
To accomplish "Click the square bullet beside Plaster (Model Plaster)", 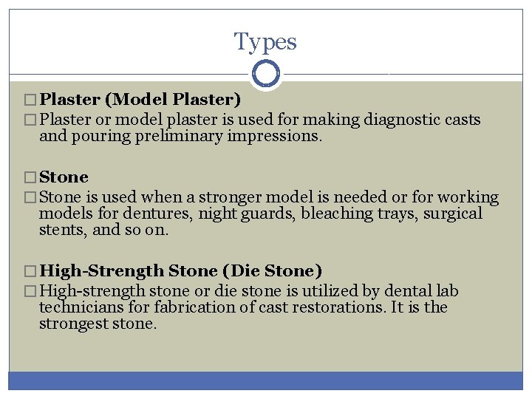I will coord(30,100).
